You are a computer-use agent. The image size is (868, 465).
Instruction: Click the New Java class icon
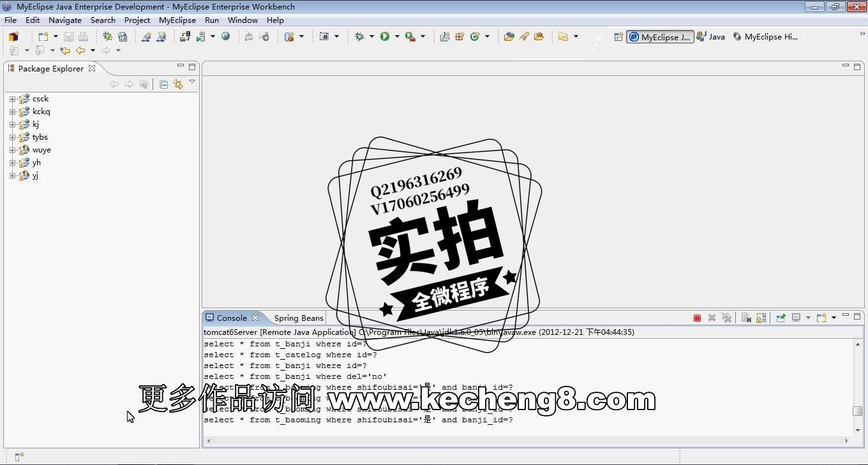click(475, 37)
